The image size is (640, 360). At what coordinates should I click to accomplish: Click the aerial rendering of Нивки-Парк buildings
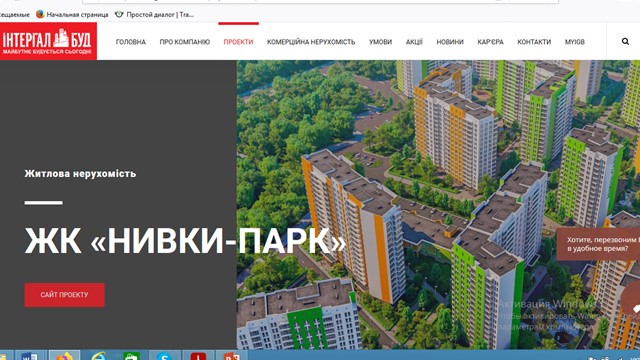click(x=438, y=204)
